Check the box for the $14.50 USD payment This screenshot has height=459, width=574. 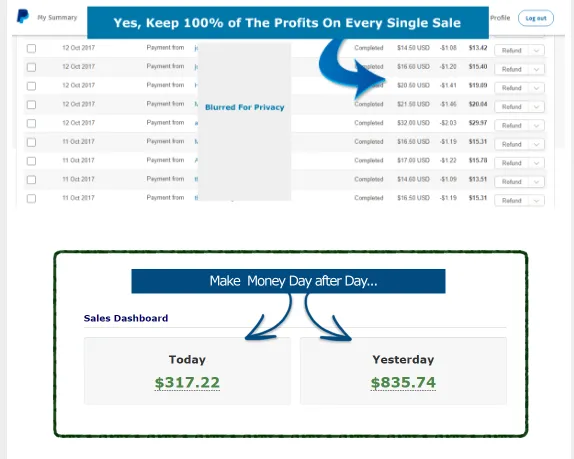click(x=31, y=48)
